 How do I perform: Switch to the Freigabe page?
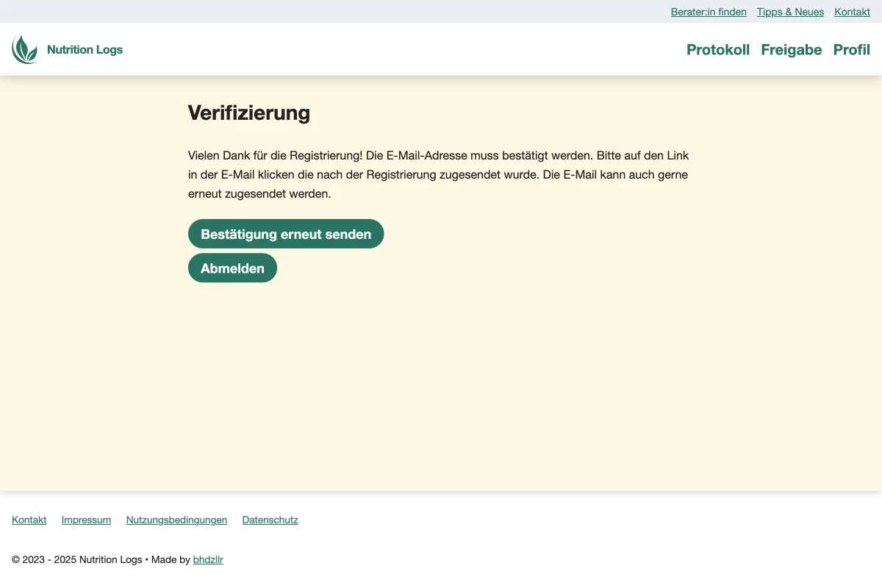(x=791, y=50)
